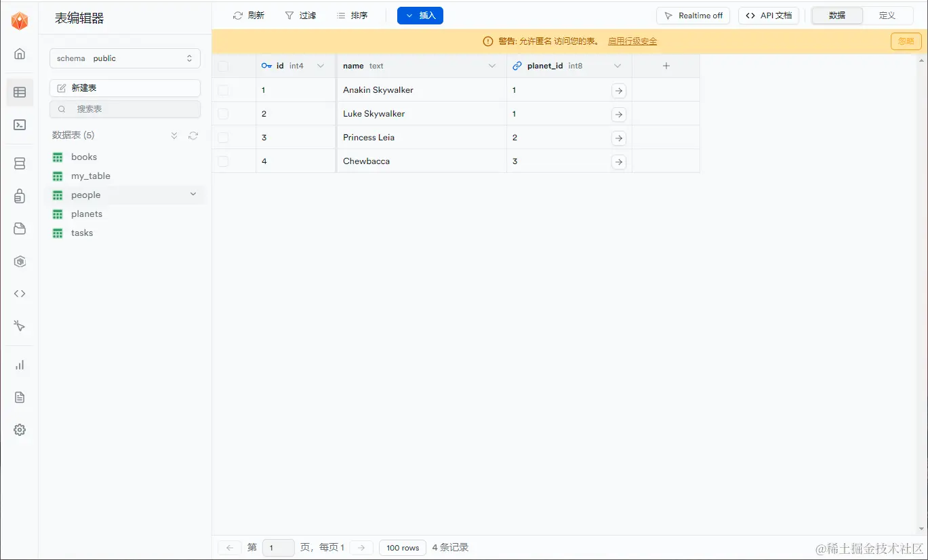Click the page number input field
Screen dimensions: 928x560
279,548
